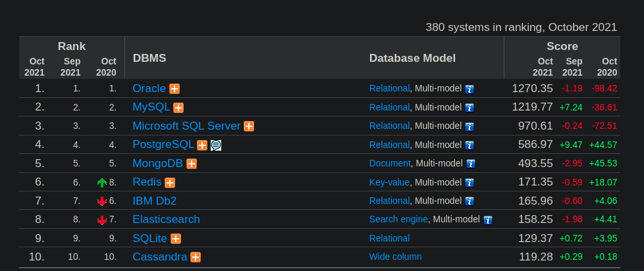
Task: Follow the Key-value model link for Redis
Action: tap(389, 182)
